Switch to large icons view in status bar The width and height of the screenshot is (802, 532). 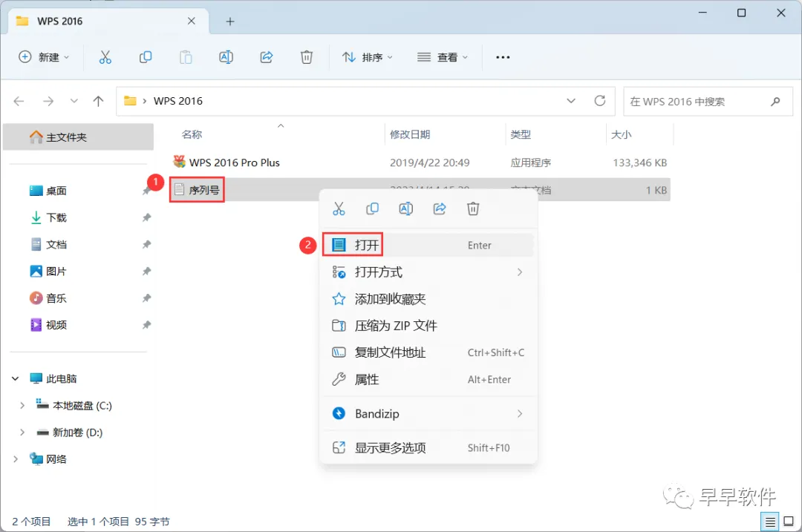pyautogui.click(x=789, y=522)
